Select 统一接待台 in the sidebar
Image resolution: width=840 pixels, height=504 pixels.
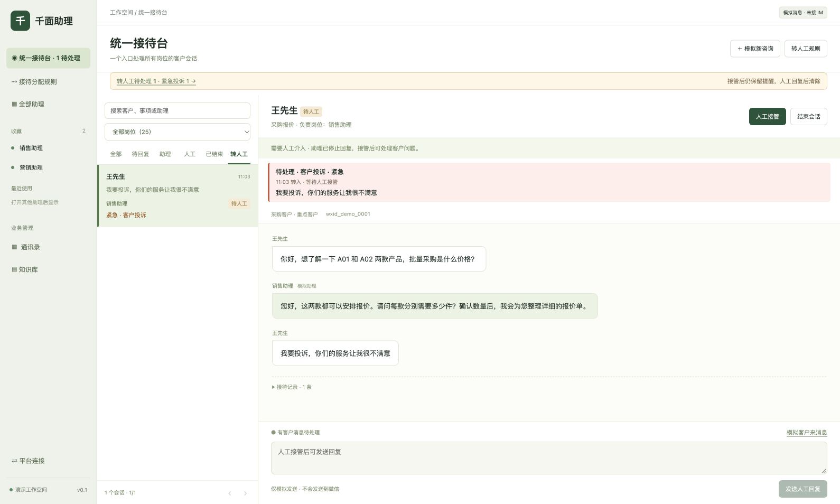click(48, 58)
